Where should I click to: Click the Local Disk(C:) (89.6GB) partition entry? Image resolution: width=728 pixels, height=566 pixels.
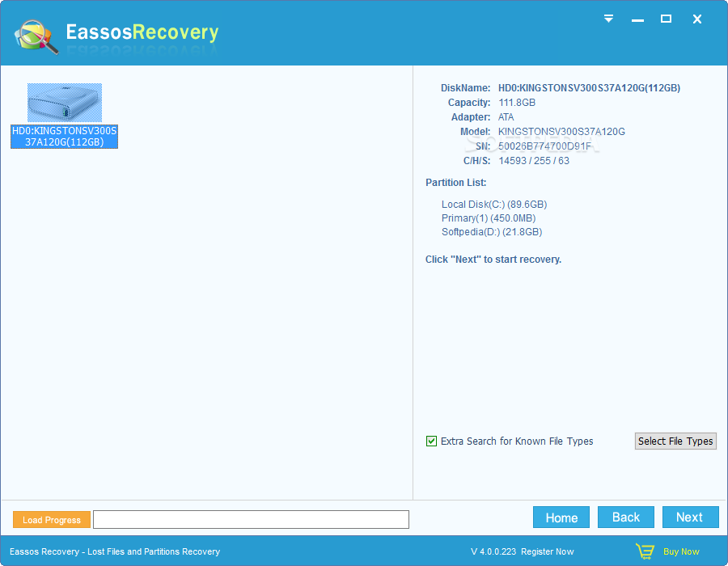(x=494, y=205)
